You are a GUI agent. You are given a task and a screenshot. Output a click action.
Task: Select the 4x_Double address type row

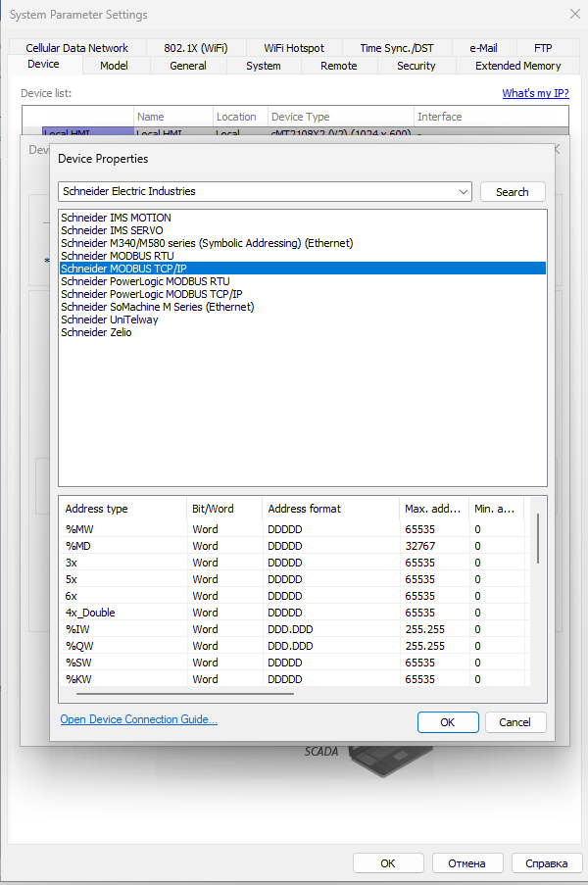click(294, 613)
